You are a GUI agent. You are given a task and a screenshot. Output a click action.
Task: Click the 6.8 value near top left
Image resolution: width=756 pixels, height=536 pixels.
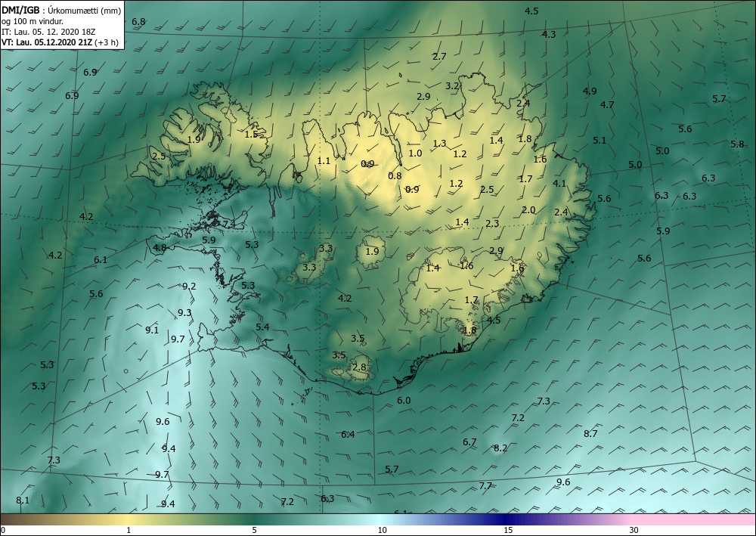[138, 22]
